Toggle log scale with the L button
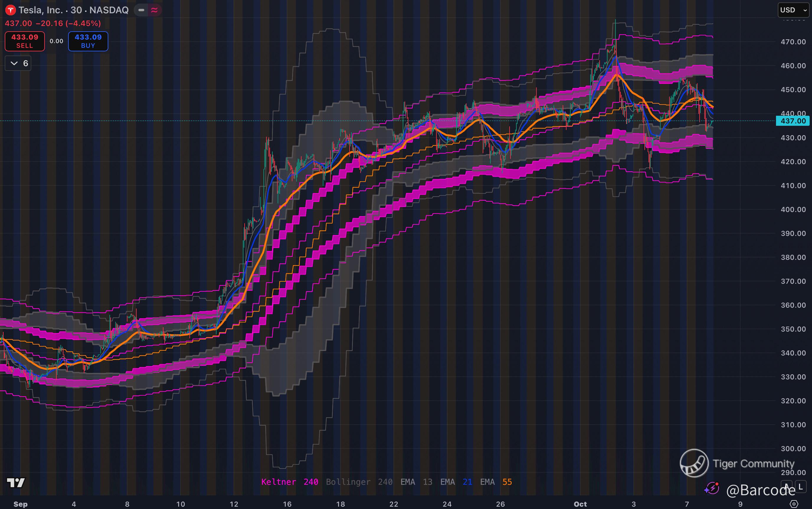Viewport: 812px width, 509px height. 800,486
